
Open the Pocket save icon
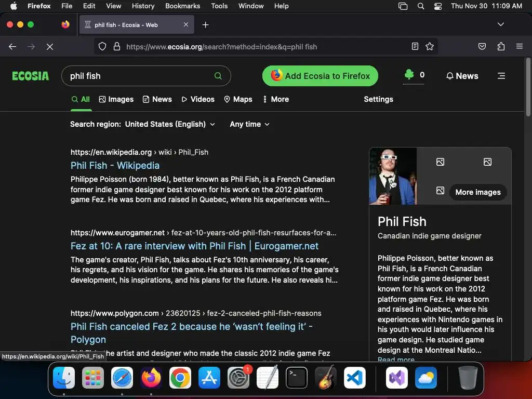[x=482, y=46]
